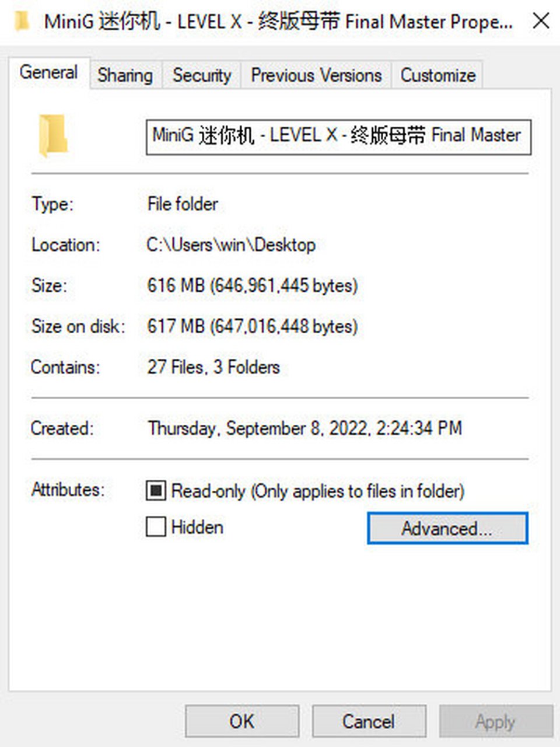This screenshot has width=560, height=747.
Task: Close the Properties dialog with the X
Action: coord(541,22)
